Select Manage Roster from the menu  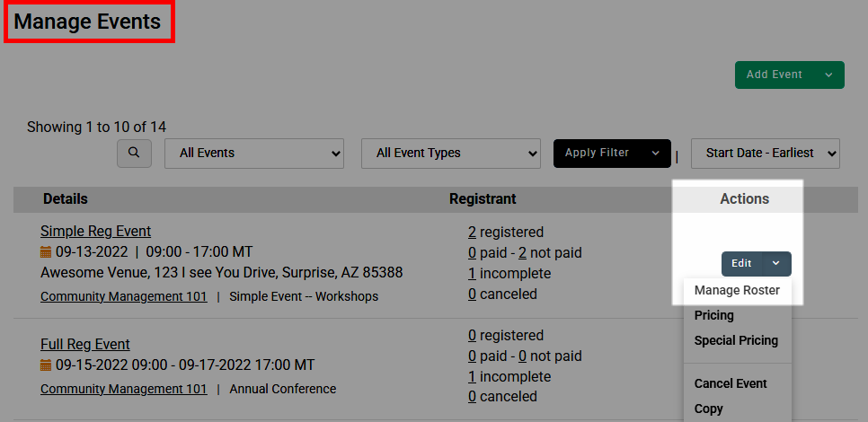click(x=737, y=290)
